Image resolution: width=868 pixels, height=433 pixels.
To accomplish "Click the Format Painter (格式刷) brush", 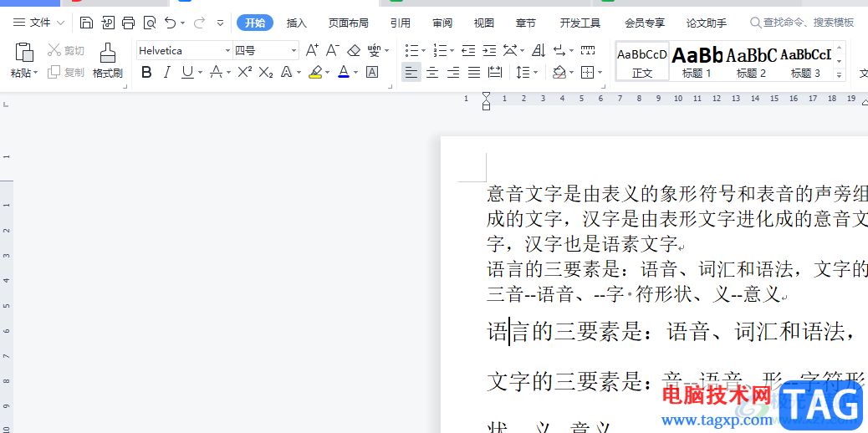I will click(107, 60).
